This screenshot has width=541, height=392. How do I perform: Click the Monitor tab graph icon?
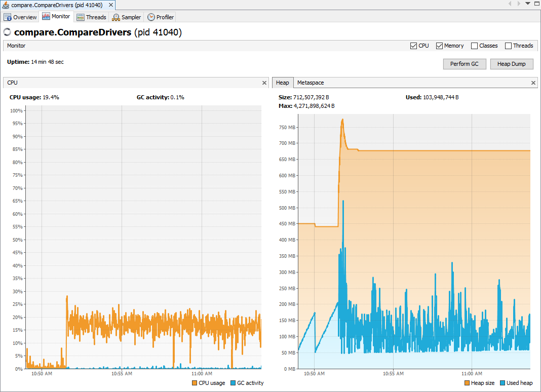click(46, 17)
